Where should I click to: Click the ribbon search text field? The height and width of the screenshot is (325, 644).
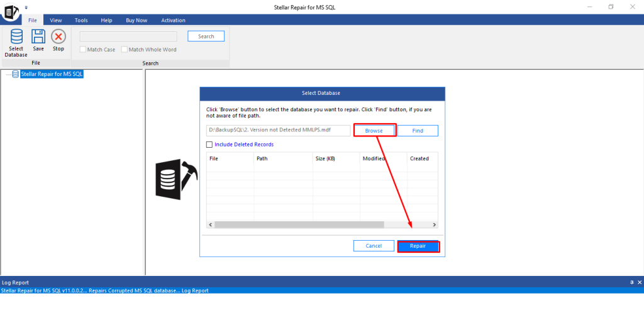[128, 36]
